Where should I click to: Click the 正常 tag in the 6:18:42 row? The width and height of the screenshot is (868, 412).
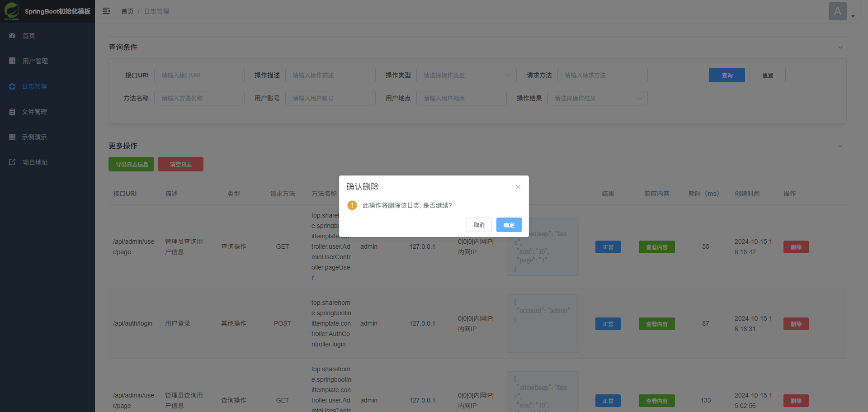[x=608, y=247]
